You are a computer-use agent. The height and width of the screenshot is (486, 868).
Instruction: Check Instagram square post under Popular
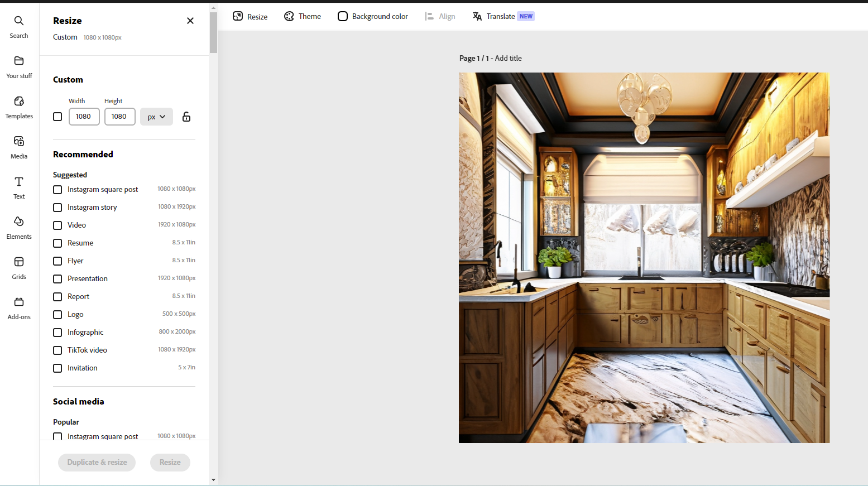click(57, 436)
